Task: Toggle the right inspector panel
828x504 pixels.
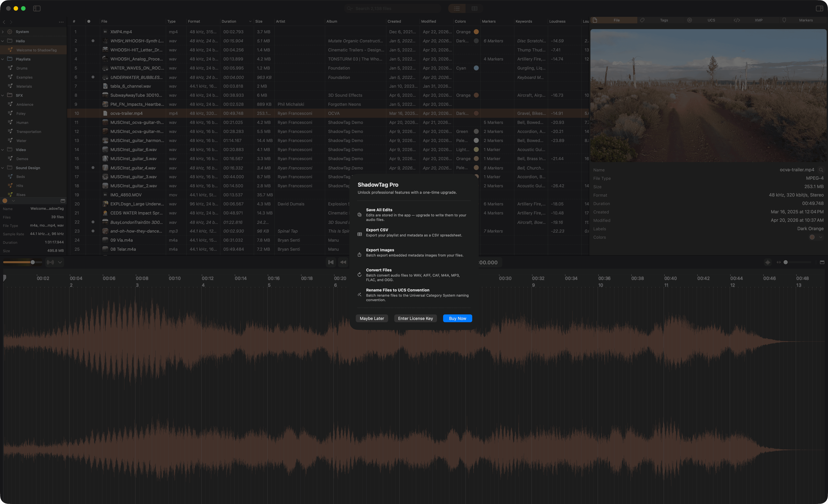Action: (x=819, y=8)
